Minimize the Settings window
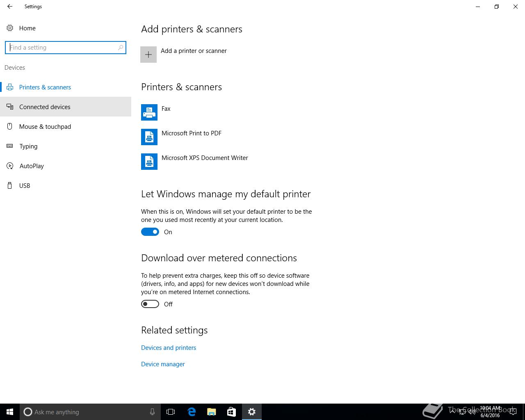The image size is (525, 420). (x=478, y=7)
